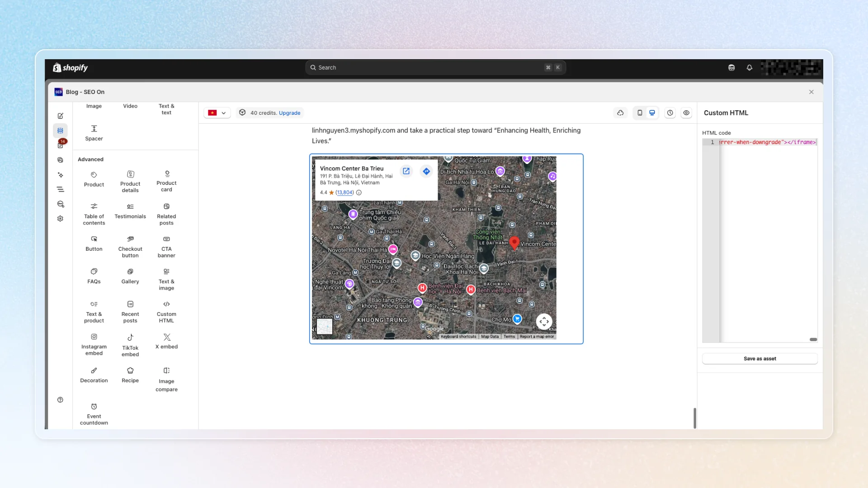Open the outline lines sidebar icon
868x488 pixels.
[61, 189]
